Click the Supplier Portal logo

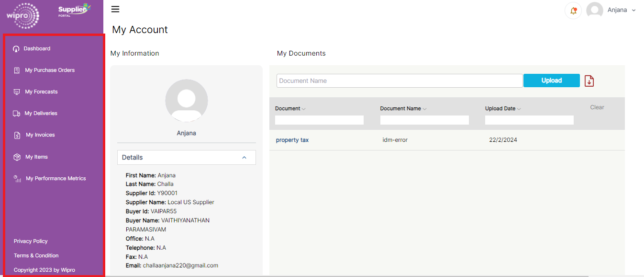coord(74,10)
